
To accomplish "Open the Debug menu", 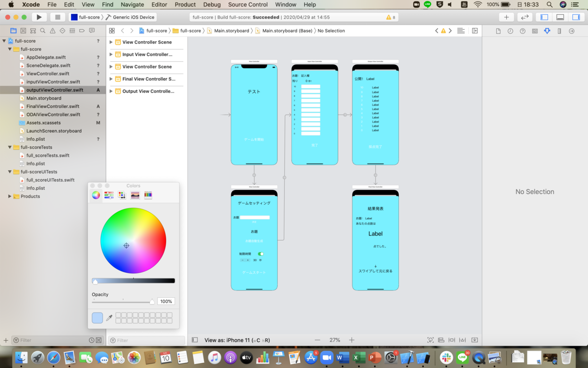I will point(212,4).
